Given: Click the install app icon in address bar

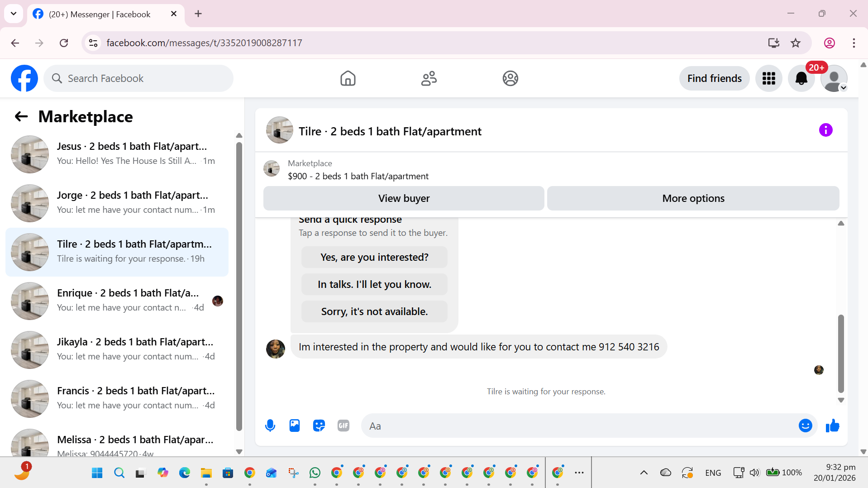Looking at the screenshot, I should 773,43.
